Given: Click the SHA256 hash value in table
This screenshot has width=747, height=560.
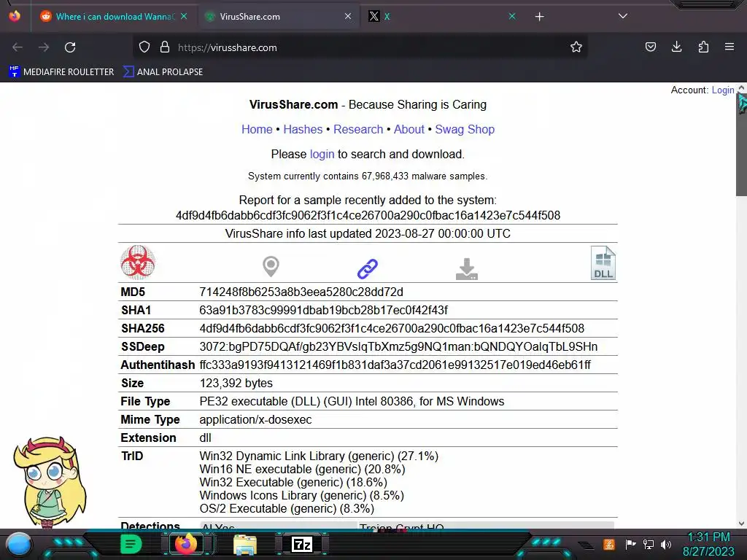Looking at the screenshot, I should tap(392, 329).
